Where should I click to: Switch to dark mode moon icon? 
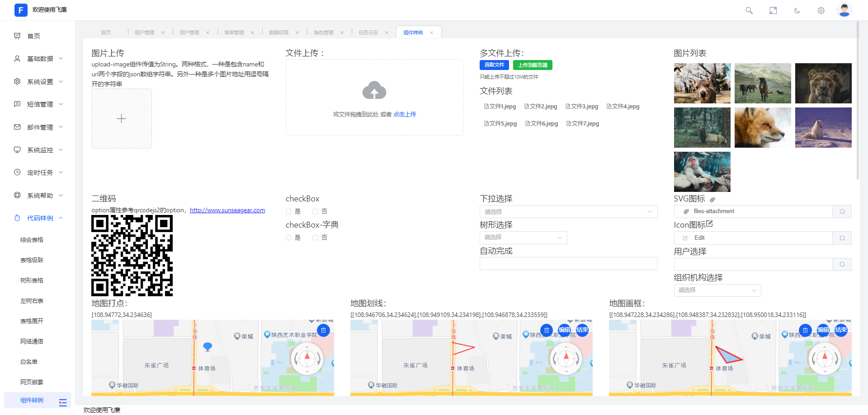[x=797, y=10]
